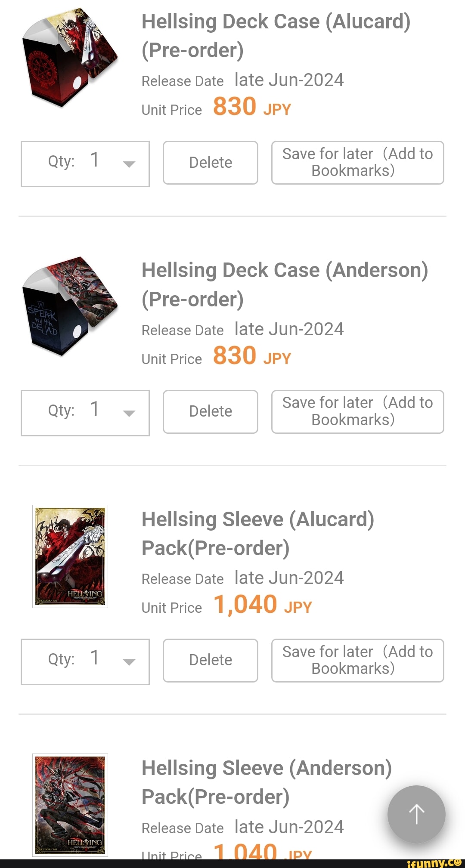This screenshot has height=868, width=465.
Task: Click the iFunny watermark logo
Action: pos(434,862)
